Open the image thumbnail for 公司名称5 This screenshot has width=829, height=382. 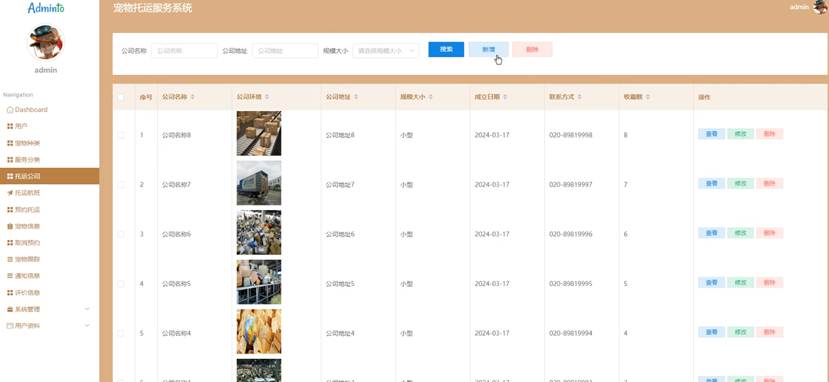(259, 282)
